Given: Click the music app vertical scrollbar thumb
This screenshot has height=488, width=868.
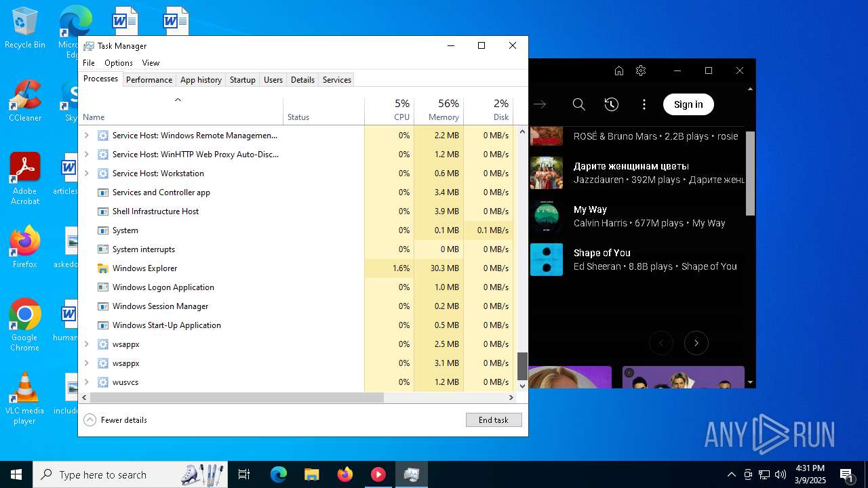Looking at the screenshot, I should tap(750, 174).
